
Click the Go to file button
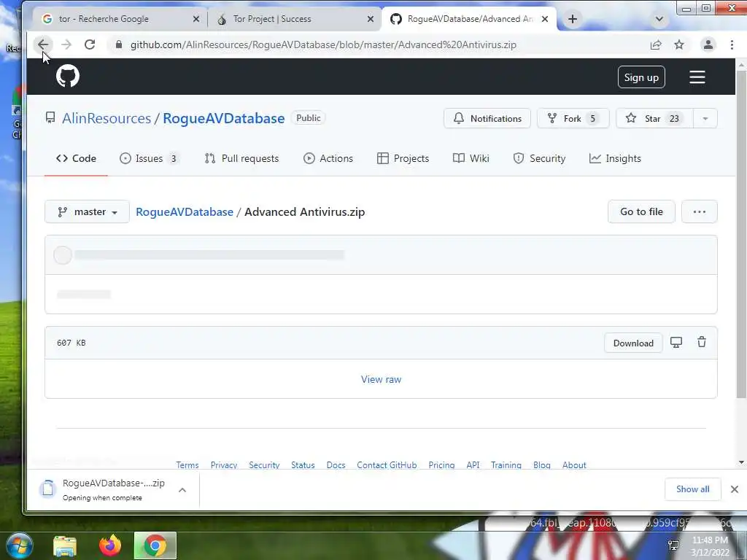pyautogui.click(x=641, y=212)
